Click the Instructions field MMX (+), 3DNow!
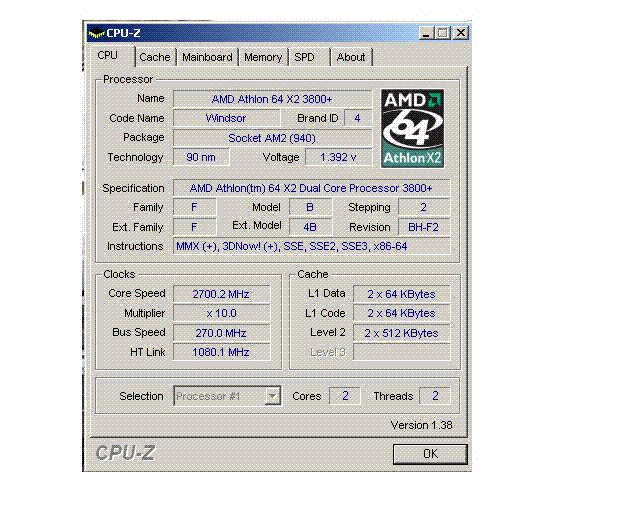The width and height of the screenshot is (640, 512). (x=311, y=246)
